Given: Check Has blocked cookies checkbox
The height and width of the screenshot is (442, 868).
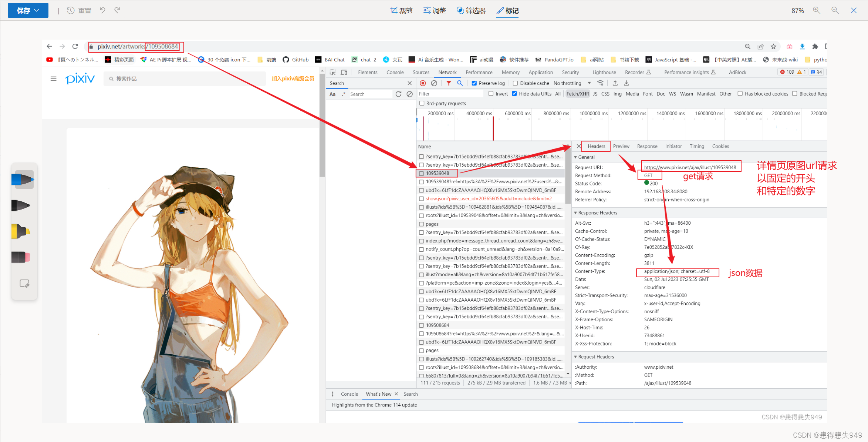Looking at the screenshot, I should click(x=740, y=94).
